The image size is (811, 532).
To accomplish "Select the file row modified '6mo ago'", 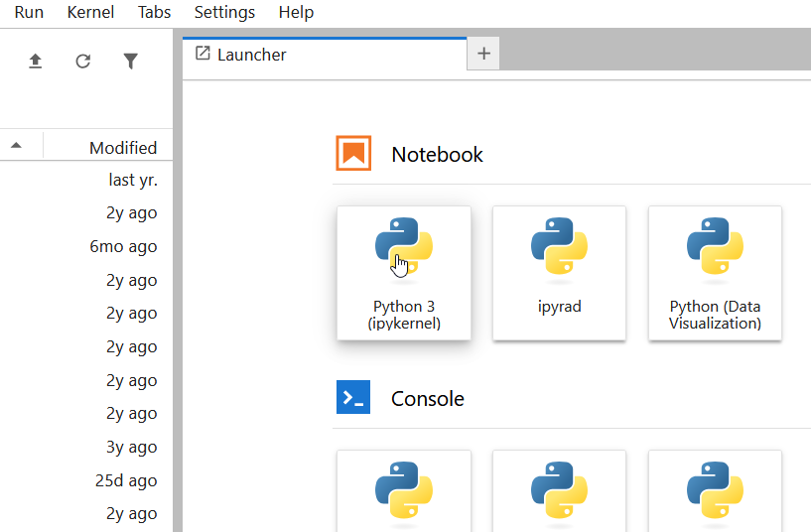I will coord(86,246).
